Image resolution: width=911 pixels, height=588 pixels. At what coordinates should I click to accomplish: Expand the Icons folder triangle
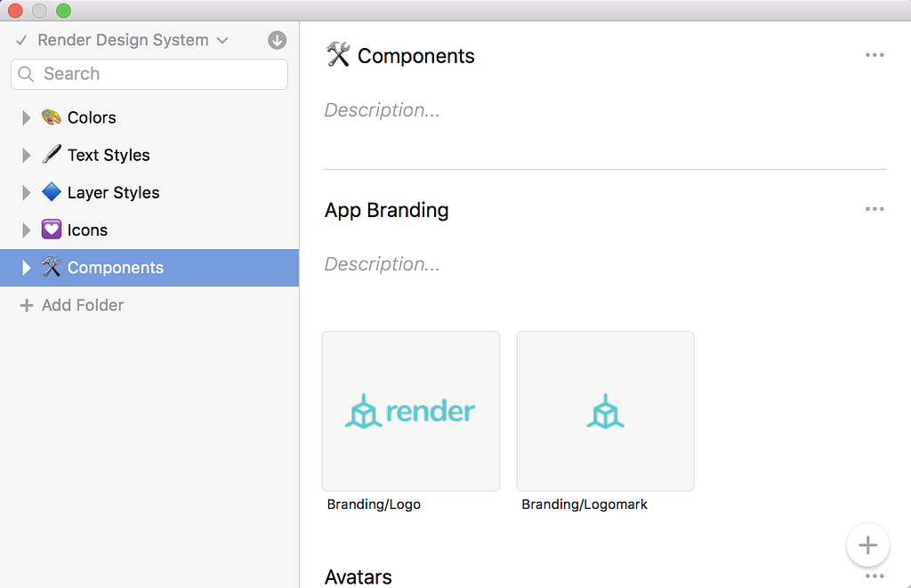pos(26,230)
